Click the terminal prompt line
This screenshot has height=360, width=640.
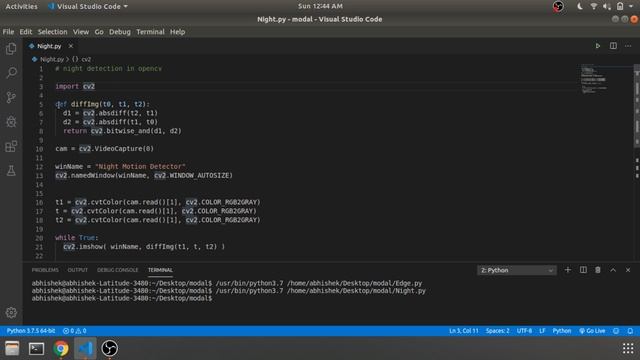pyautogui.click(x=122, y=298)
